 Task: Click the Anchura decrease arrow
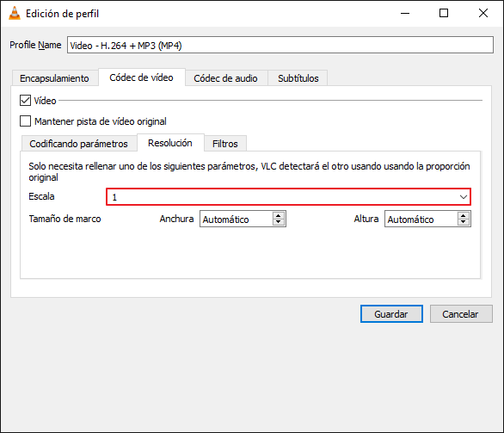tap(279, 222)
